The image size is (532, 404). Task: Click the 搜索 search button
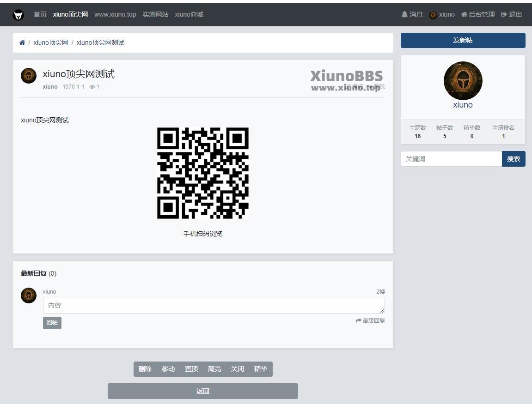[x=513, y=159]
